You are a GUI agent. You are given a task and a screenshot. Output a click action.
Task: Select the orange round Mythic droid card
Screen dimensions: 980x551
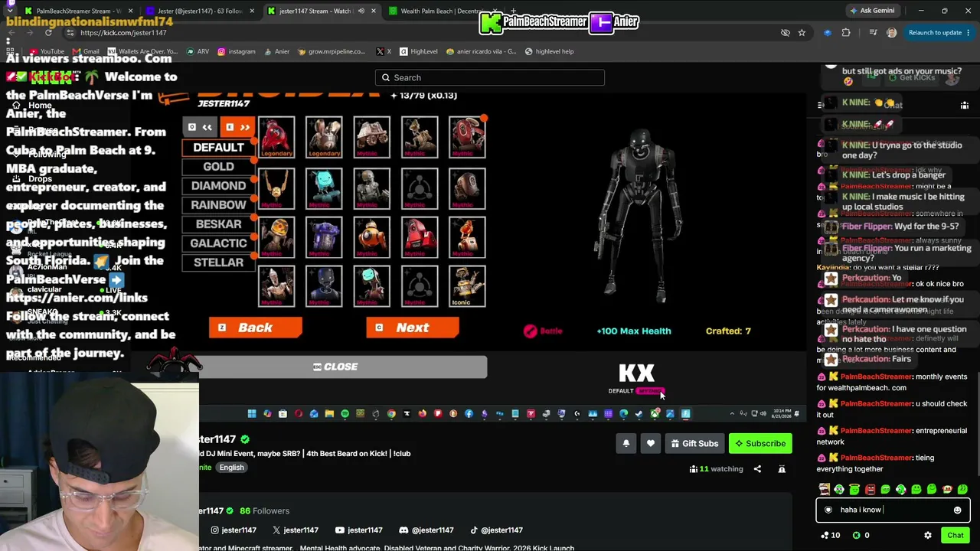coord(371,236)
